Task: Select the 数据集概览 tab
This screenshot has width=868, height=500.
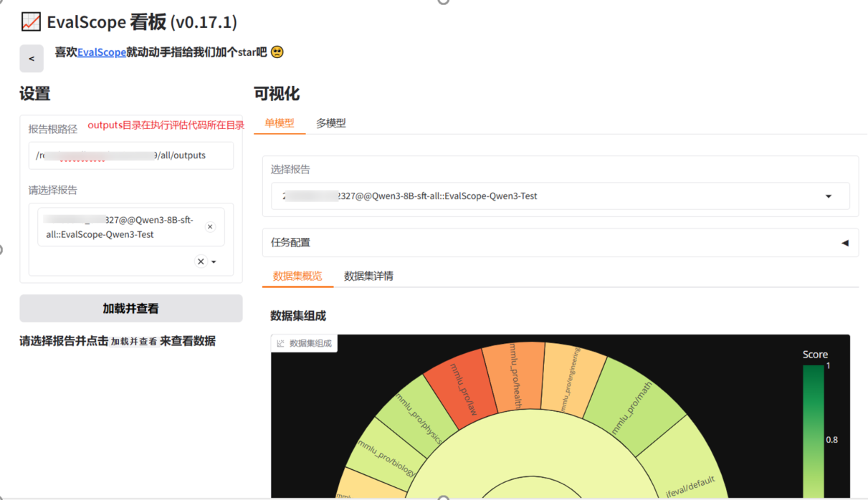Action: pyautogui.click(x=297, y=276)
